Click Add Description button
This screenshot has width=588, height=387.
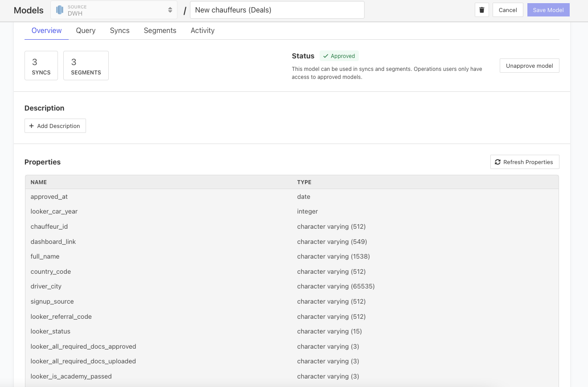pyautogui.click(x=55, y=126)
